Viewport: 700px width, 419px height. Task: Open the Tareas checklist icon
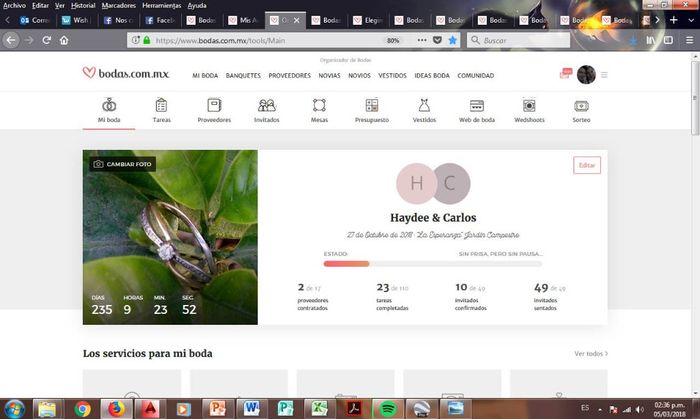click(x=161, y=105)
